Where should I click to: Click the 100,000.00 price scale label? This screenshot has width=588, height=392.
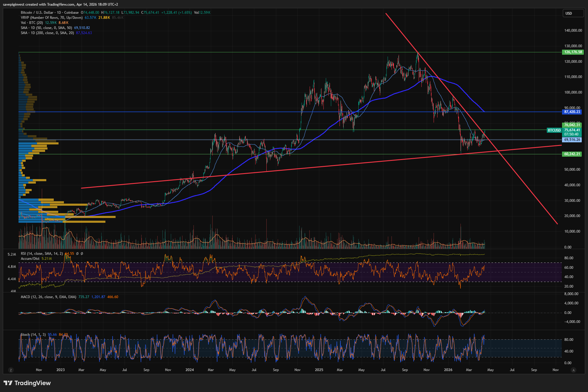[573, 92]
